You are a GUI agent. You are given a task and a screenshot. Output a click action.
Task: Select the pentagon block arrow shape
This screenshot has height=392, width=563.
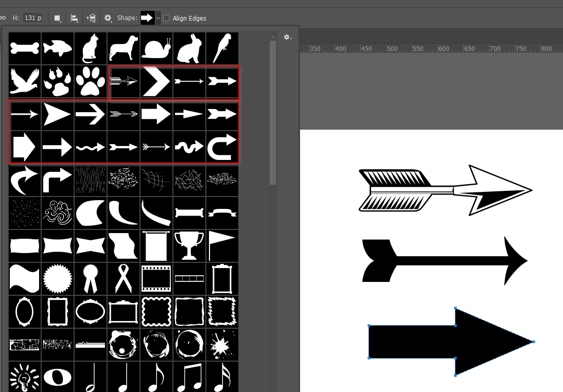[x=25, y=147]
